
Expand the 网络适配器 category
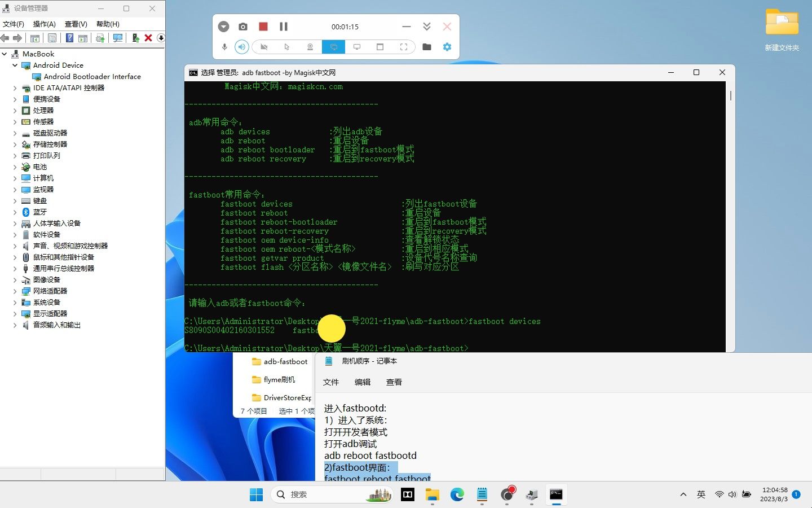point(15,291)
